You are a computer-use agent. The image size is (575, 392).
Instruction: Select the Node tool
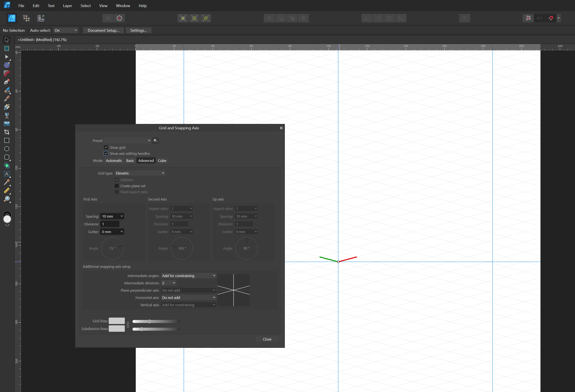[7, 57]
